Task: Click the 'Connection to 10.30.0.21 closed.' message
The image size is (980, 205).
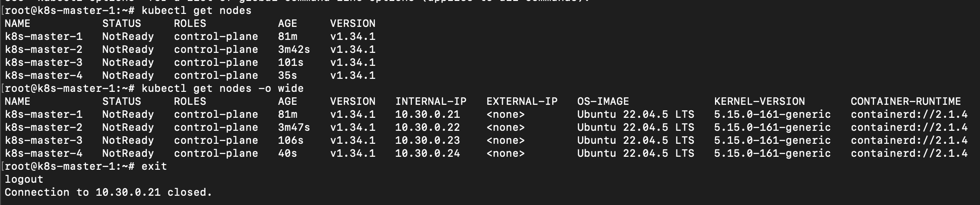Action: [x=108, y=192]
